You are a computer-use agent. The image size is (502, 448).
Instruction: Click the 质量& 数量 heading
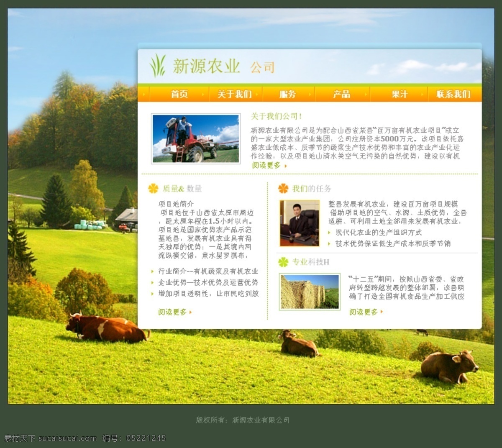(x=182, y=189)
